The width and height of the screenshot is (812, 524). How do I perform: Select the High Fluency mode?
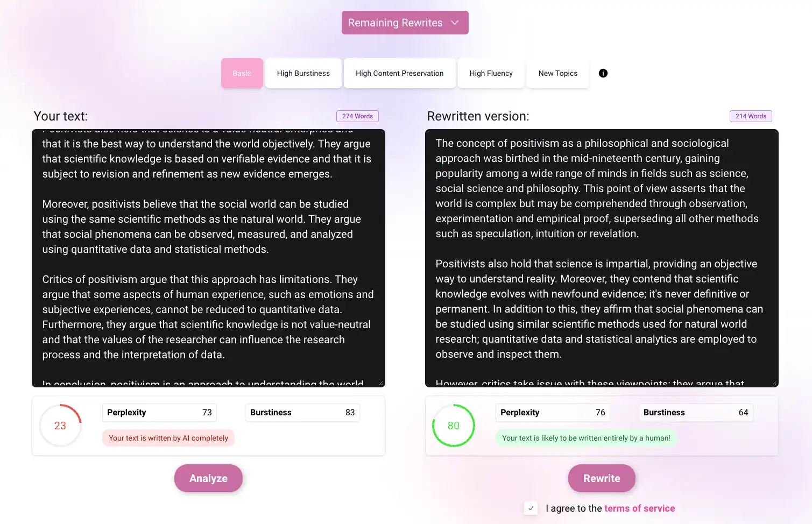[491, 73]
